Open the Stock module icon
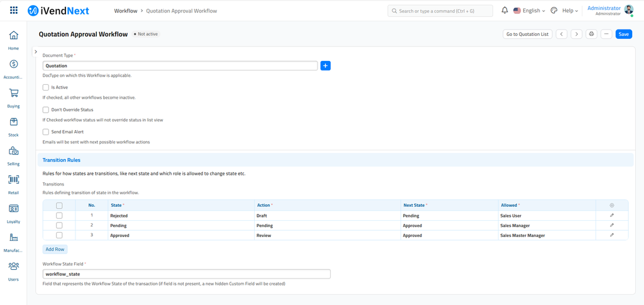This screenshot has width=644, height=305. click(13, 122)
